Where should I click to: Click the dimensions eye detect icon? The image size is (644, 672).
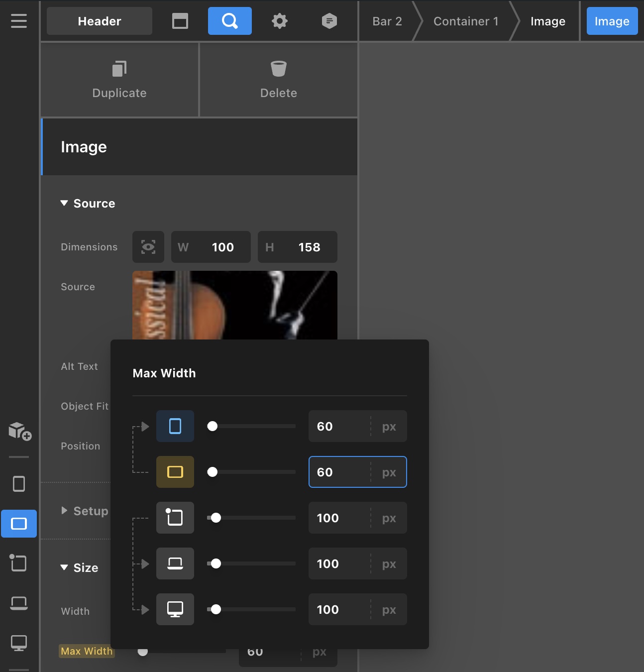[148, 247]
